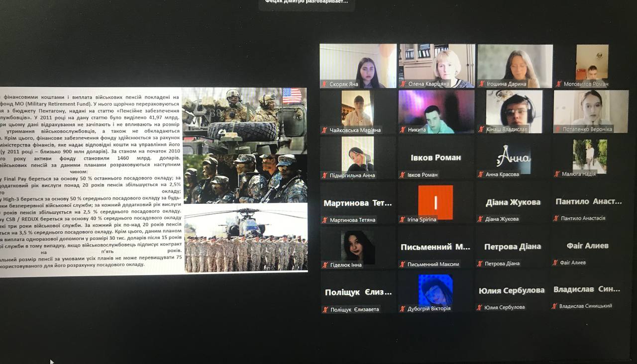
Task: Click muted mic icon for Дубогрій Вікторія
Action: (x=403, y=309)
